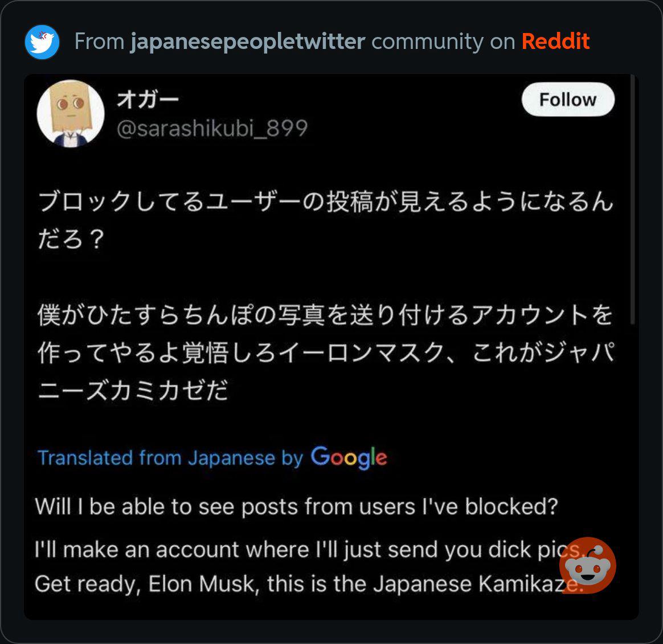This screenshot has width=663, height=644.
Task: Click the orange Reddit link
Action: pos(555,42)
